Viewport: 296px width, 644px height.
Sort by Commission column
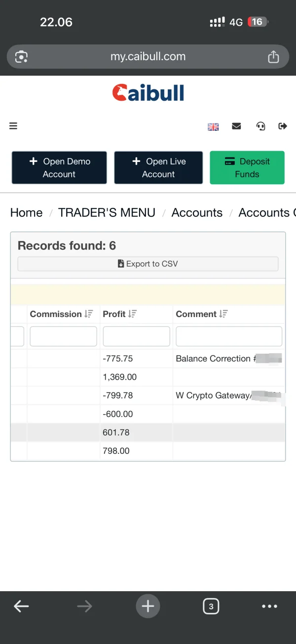click(89, 314)
